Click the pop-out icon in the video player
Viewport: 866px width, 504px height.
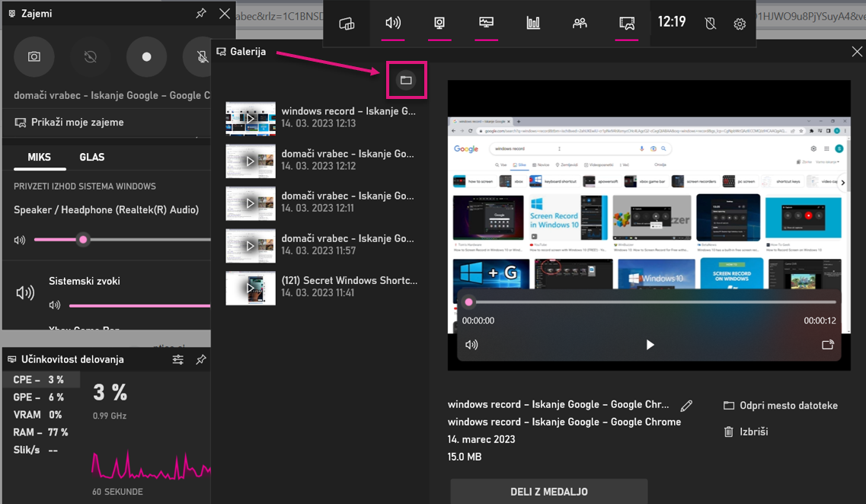827,344
